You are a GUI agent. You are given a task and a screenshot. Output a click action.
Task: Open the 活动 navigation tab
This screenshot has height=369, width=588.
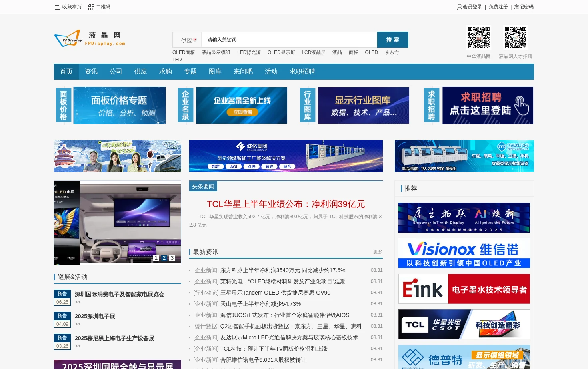pyautogui.click(x=271, y=72)
